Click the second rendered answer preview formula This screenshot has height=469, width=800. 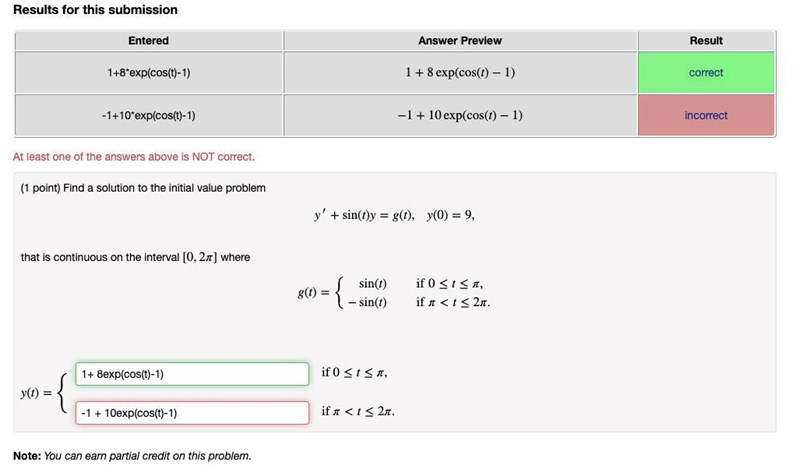click(x=460, y=116)
